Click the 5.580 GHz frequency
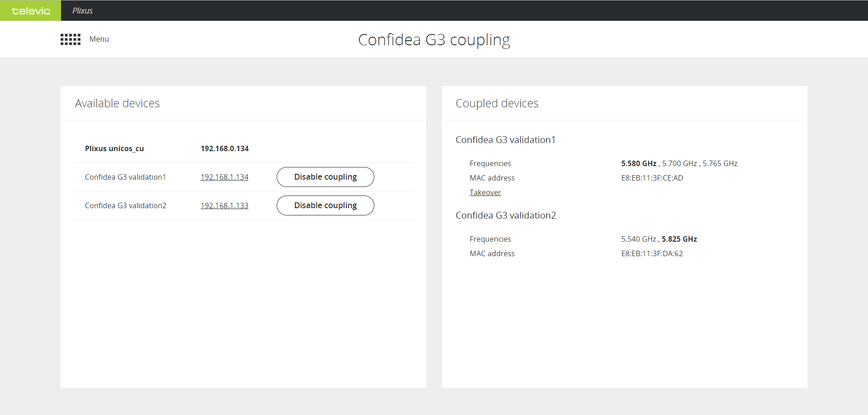 pyautogui.click(x=639, y=163)
